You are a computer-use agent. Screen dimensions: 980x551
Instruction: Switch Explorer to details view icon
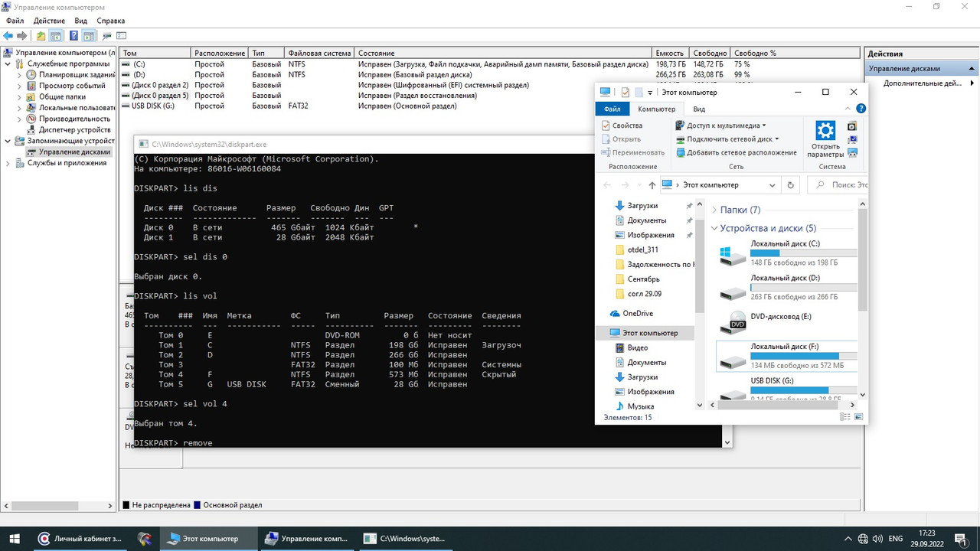(x=845, y=417)
